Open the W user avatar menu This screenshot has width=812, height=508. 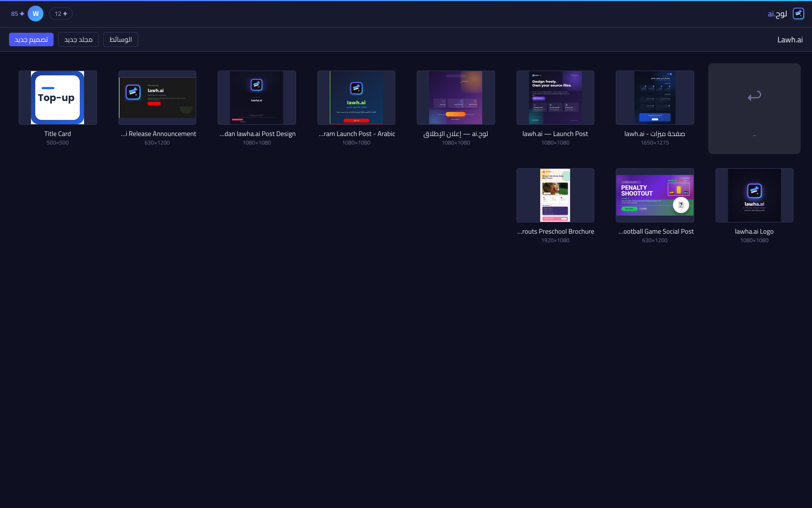click(36, 14)
